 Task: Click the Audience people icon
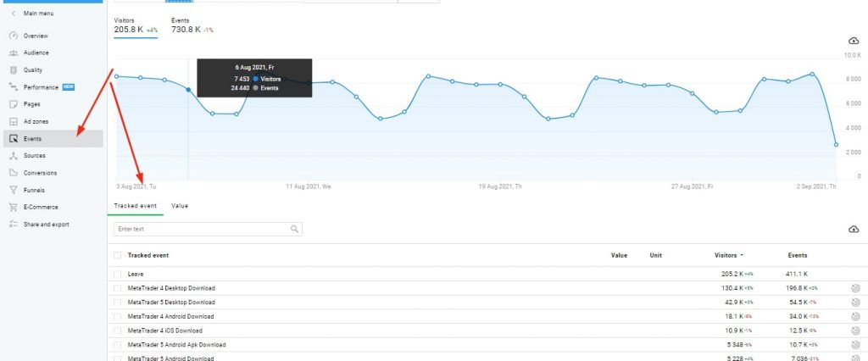(14, 53)
